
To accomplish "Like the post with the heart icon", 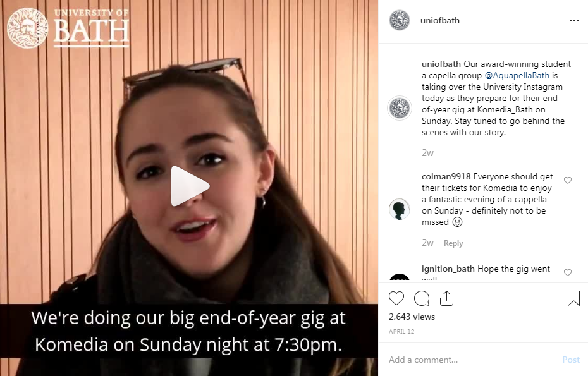I will pos(396,298).
